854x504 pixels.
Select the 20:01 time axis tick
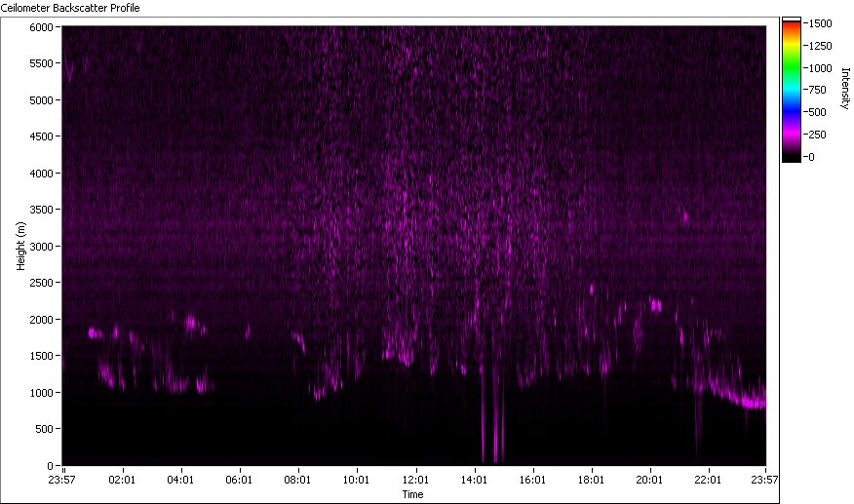[x=649, y=480]
